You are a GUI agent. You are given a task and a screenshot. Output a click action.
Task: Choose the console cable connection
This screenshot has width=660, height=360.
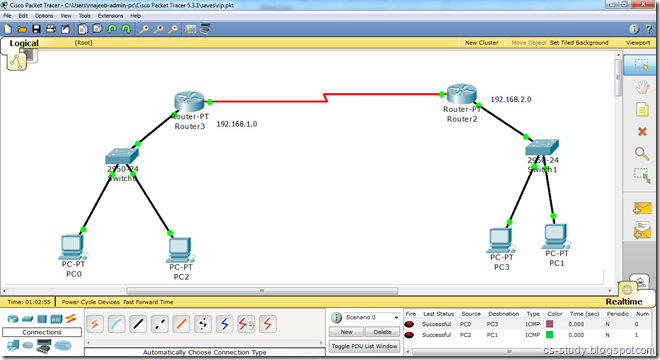pos(117,324)
